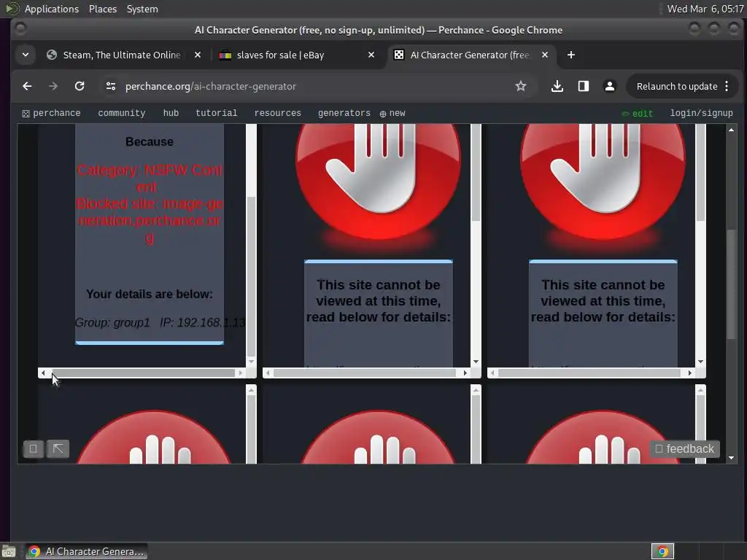Open the Chrome three-dot menu
The width and height of the screenshot is (747, 560).
pyautogui.click(x=727, y=86)
